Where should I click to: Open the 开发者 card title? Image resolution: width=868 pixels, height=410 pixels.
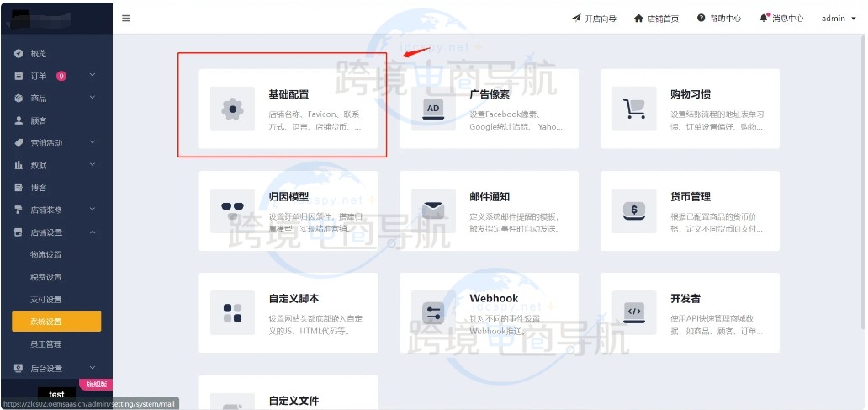685,298
